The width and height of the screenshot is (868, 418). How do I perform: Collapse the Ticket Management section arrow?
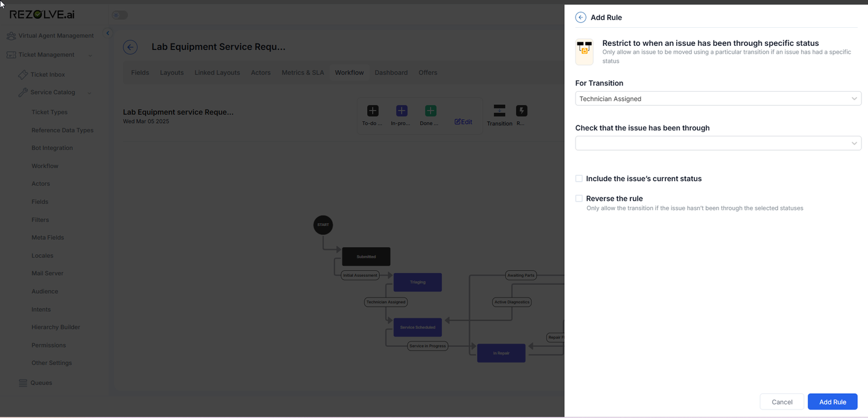(90, 55)
